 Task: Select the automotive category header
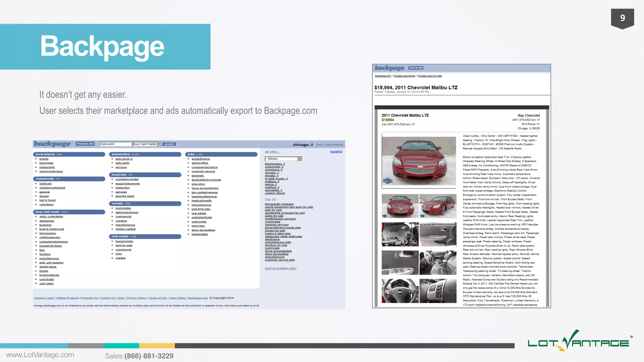pyautogui.click(x=145, y=154)
